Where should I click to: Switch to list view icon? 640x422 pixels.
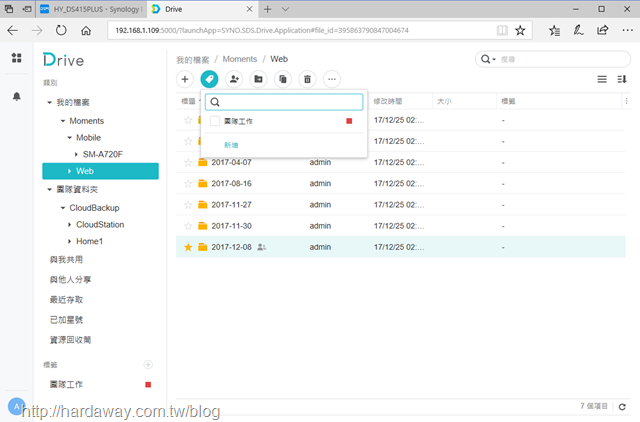[x=602, y=79]
